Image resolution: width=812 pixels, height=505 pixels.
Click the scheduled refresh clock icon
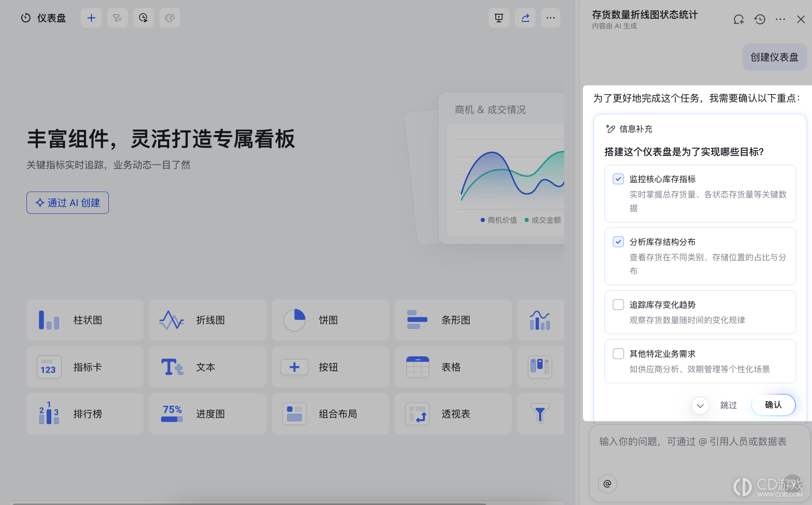(143, 18)
